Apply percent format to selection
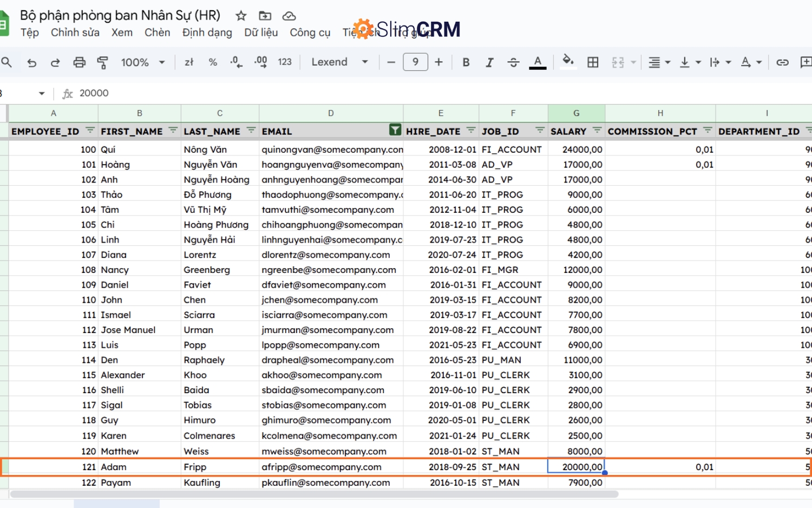Viewport: 812px width, 508px height. tap(212, 62)
